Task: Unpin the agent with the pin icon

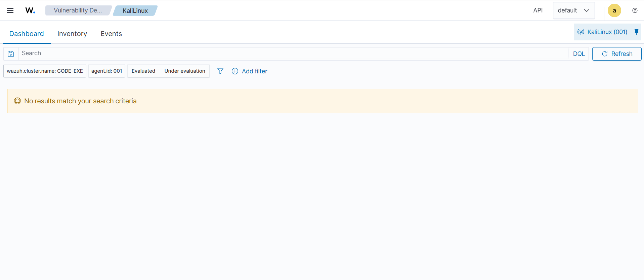Action: [636, 32]
